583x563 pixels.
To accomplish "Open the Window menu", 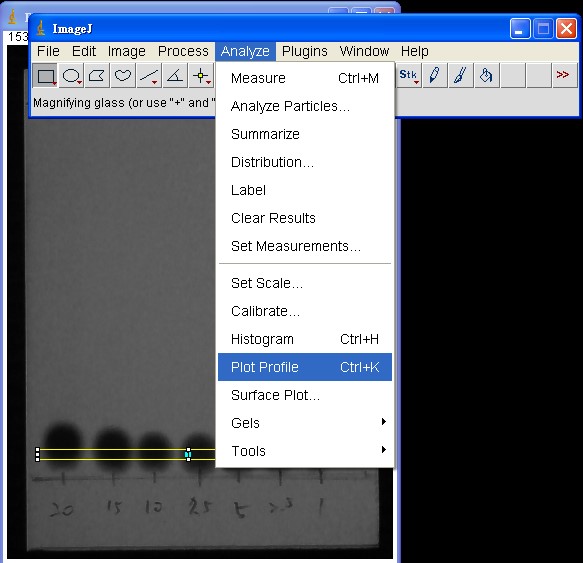I will tap(364, 51).
